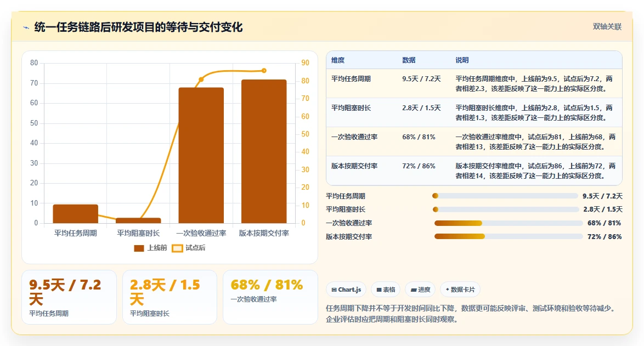
Task: Click the 版本按期交付率 bar in chart
Action: pos(264,151)
